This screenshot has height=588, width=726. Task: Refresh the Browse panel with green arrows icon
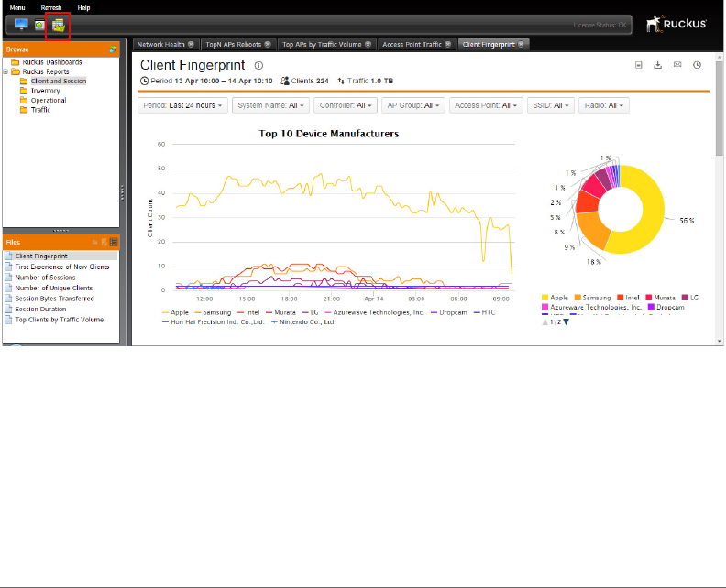[x=113, y=49]
